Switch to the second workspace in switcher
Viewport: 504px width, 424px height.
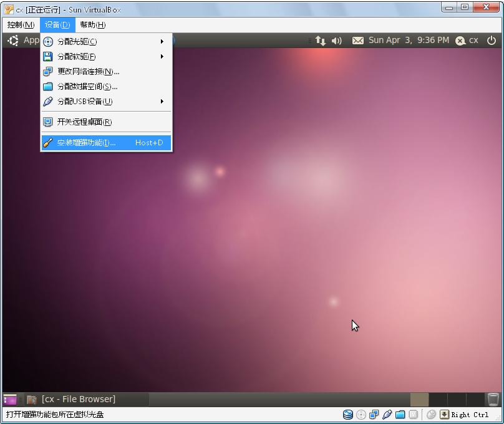(438, 399)
